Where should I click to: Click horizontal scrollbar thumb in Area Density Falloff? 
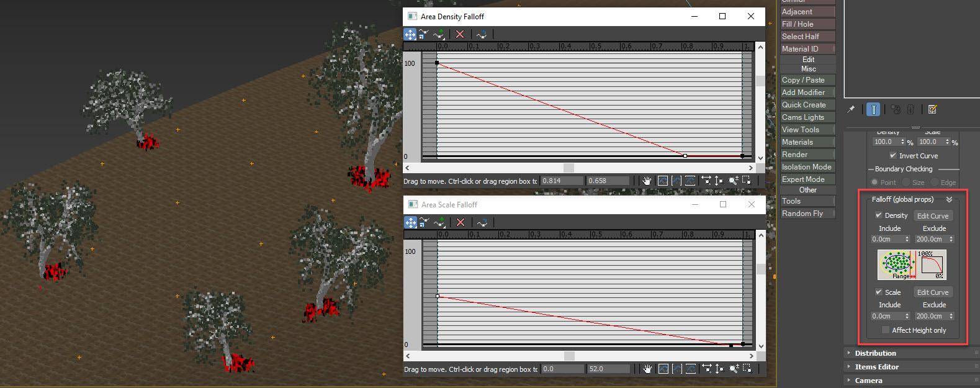coord(569,168)
